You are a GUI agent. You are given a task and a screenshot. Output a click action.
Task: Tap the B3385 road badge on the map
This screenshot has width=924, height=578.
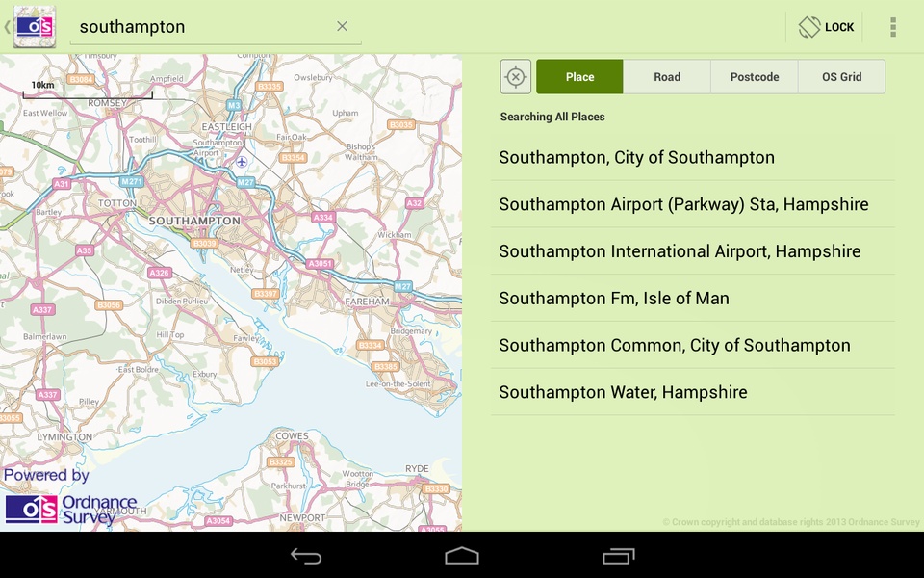386,367
